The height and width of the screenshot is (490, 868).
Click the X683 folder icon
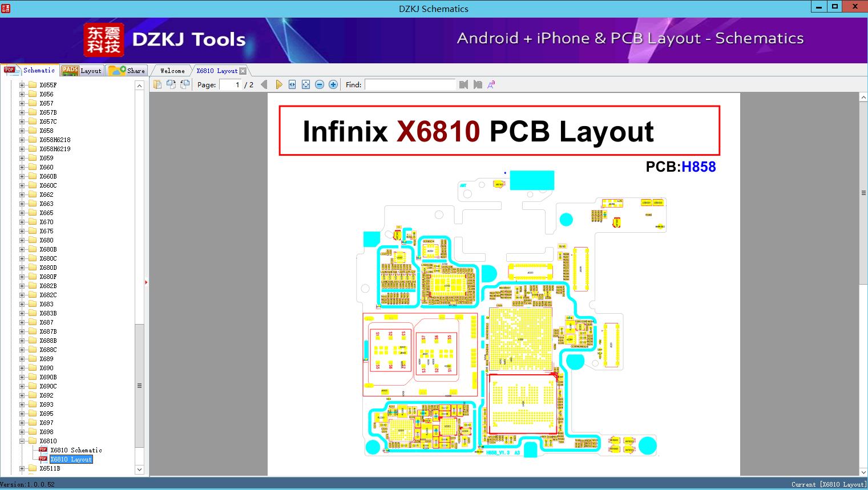point(33,304)
